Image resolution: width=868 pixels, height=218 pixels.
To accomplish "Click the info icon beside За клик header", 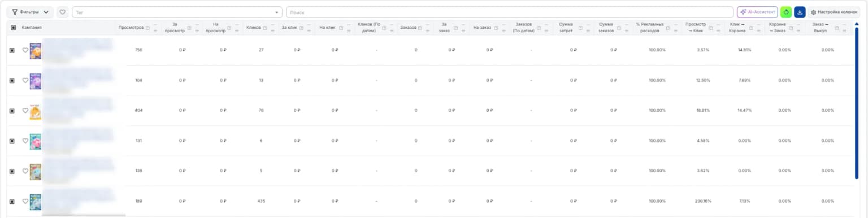I will coord(301,28).
